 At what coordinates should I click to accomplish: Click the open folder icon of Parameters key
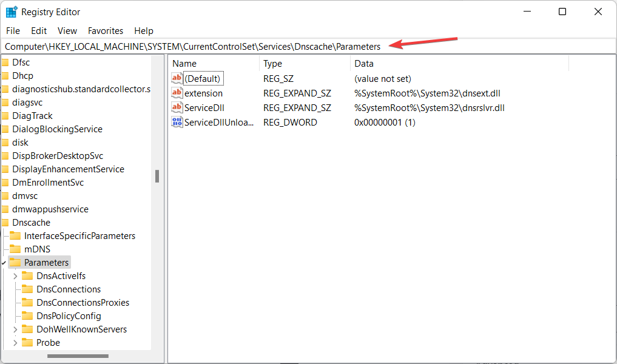pyautogui.click(x=15, y=262)
